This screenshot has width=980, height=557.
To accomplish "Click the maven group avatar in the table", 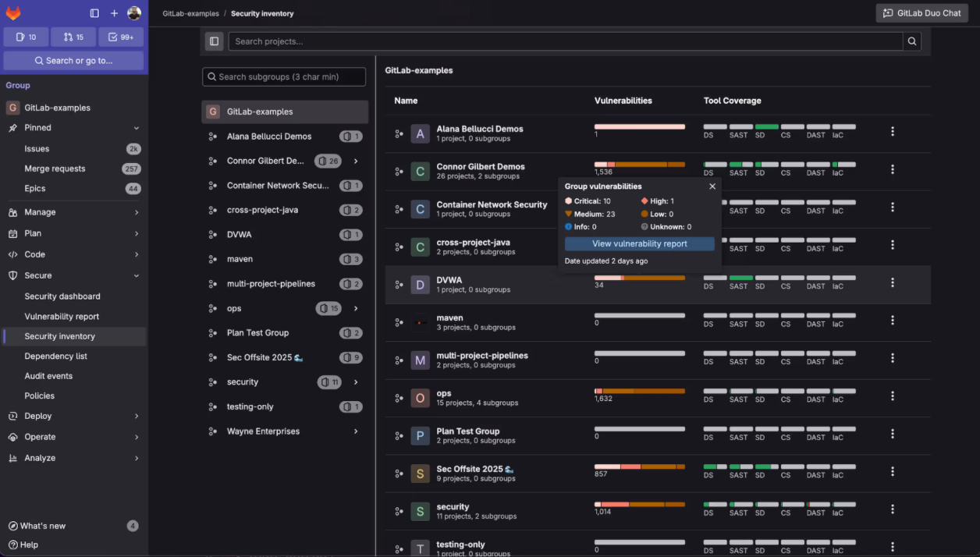I will click(421, 322).
